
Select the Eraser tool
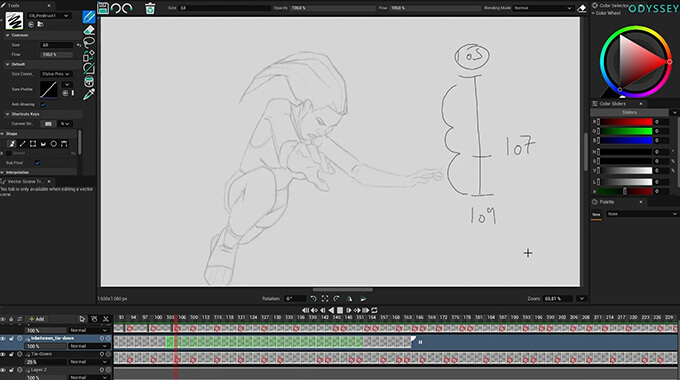pyautogui.click(x=89, y=30)
